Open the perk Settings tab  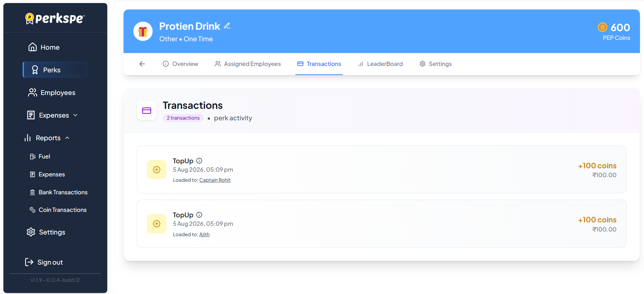click(436, 64)
